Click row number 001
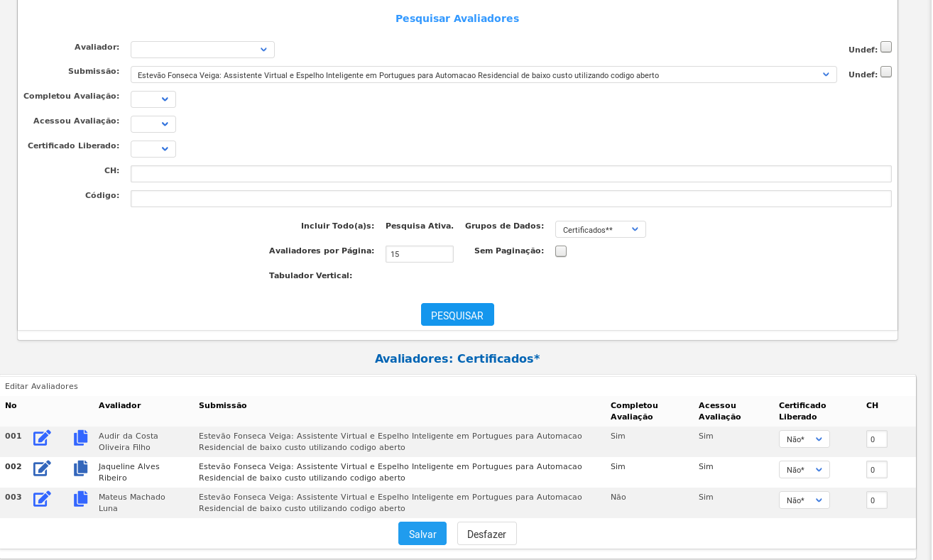Image resolution: width=933 pixels, height=560 pixels. (13, 436)
